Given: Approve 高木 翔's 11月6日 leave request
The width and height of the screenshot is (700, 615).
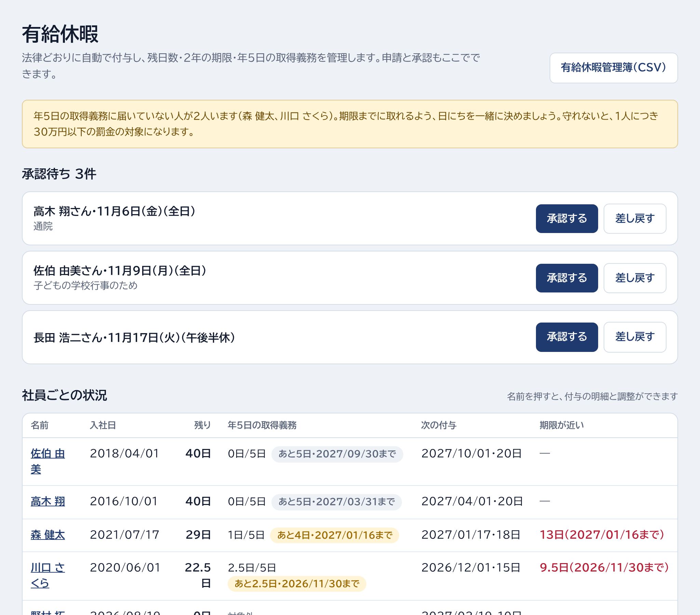Looking at the screenshot, I should [567, 218].
